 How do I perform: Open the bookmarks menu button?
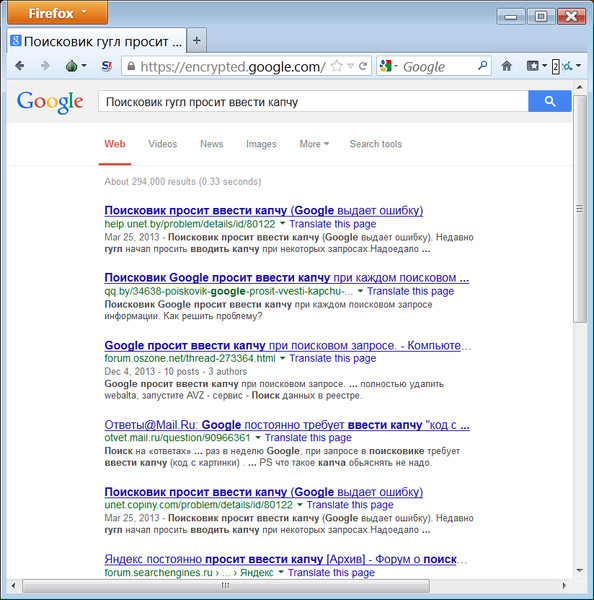click(x=532, y=66)
